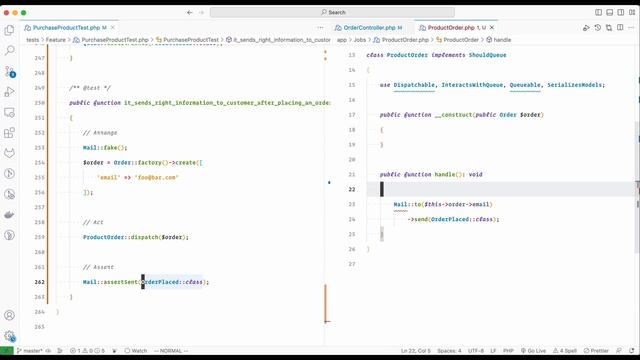Close the ProductOrder.php tab
The image size is (640, 360).
[x=492, y=28]
